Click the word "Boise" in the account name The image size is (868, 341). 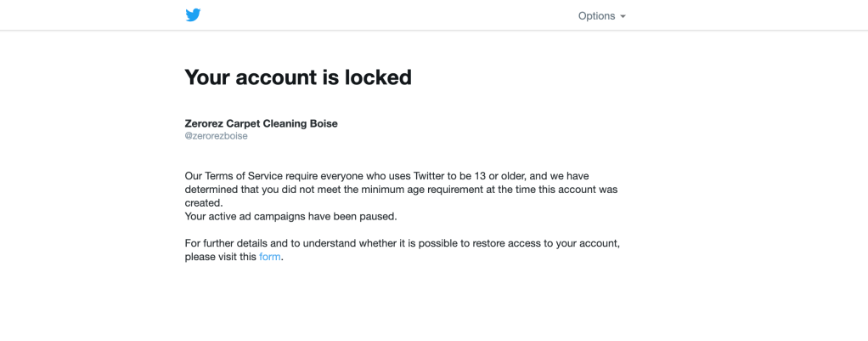(x=322, y=123)
